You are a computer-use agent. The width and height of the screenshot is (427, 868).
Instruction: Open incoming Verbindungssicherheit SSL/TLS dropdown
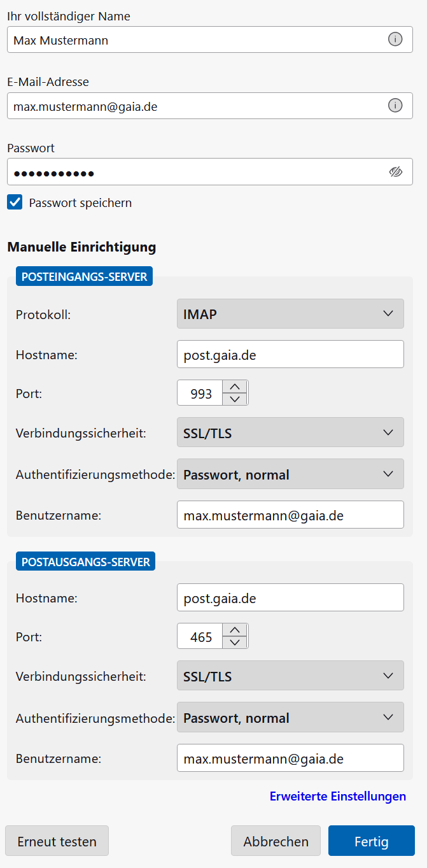click(290, 433)
